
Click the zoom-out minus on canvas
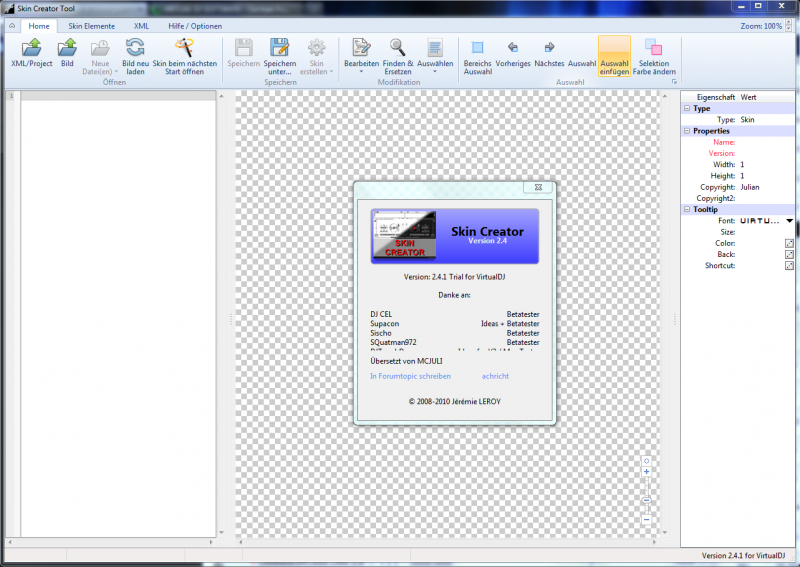pyautogui.click(x=646, y=520)
